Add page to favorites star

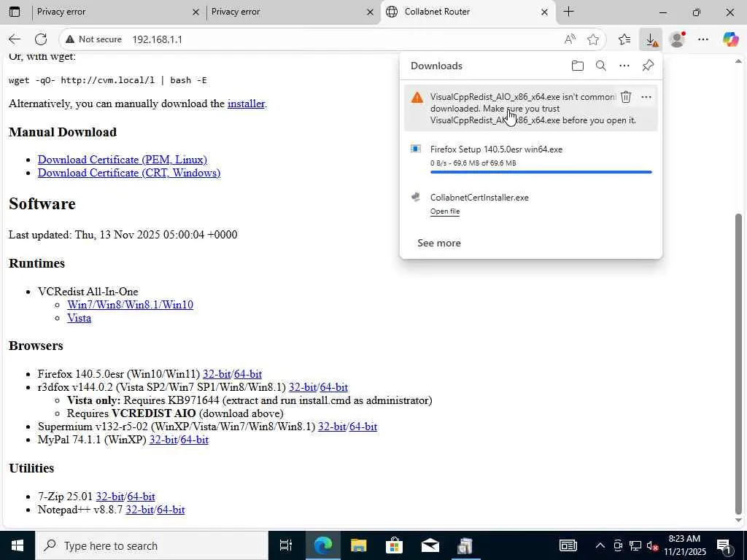(593, 39)
